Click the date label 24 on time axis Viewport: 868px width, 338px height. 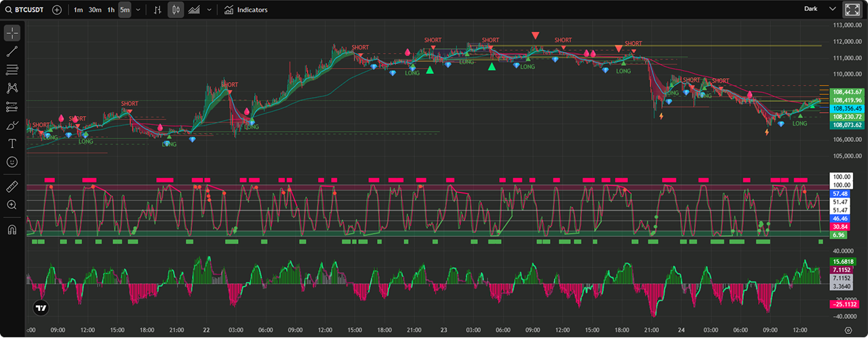click(680, 330)
